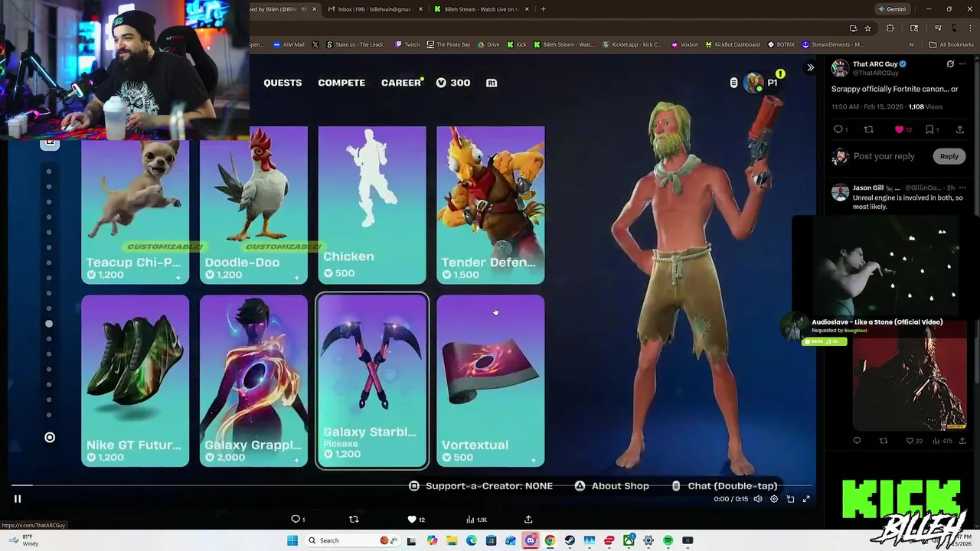Click About Shop prompt
Screen dimensions: 980x551
pos(611,486)
